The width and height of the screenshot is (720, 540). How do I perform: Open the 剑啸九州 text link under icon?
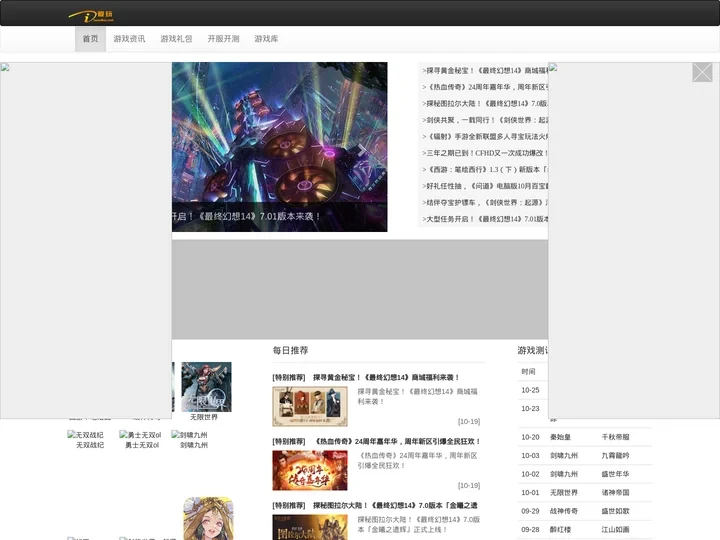[x=194, y=445]
